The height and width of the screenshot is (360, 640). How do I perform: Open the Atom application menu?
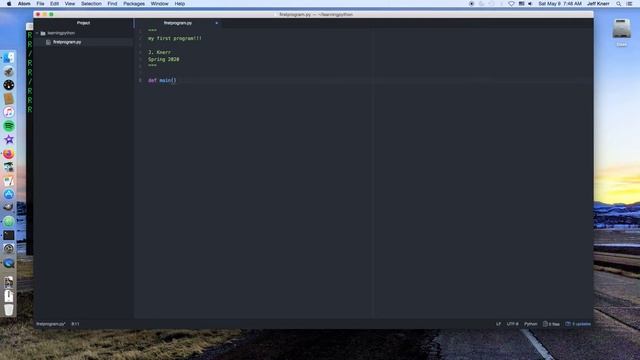pyautogui.click(x=24, y=4)
